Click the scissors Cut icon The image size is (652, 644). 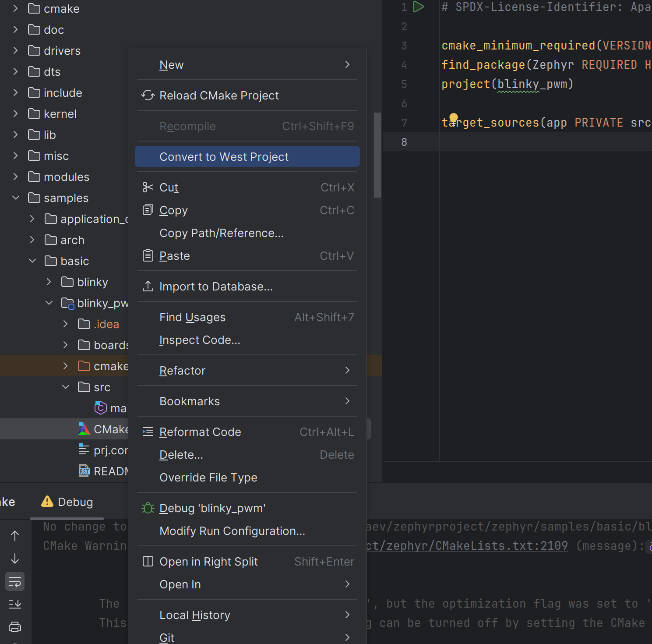pyautogui.click(x=148, y=188)
